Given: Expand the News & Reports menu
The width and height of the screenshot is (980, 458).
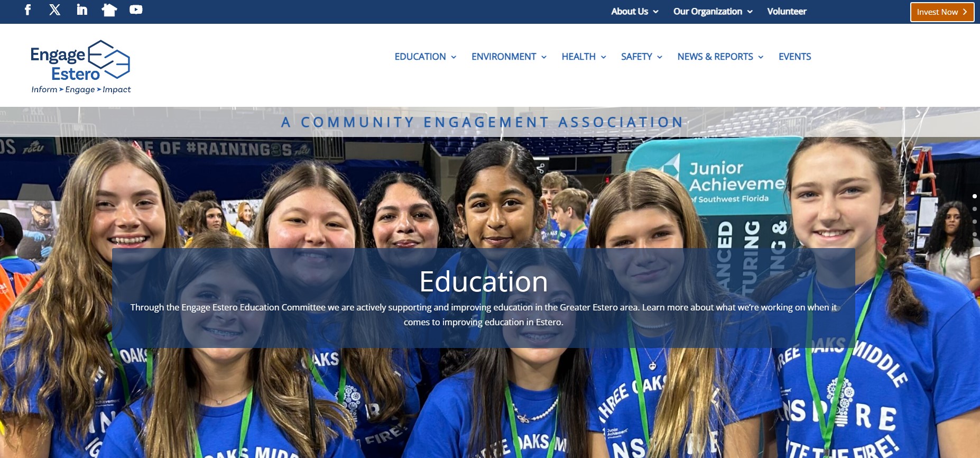Looking at the screenshot, I should 720,57.
